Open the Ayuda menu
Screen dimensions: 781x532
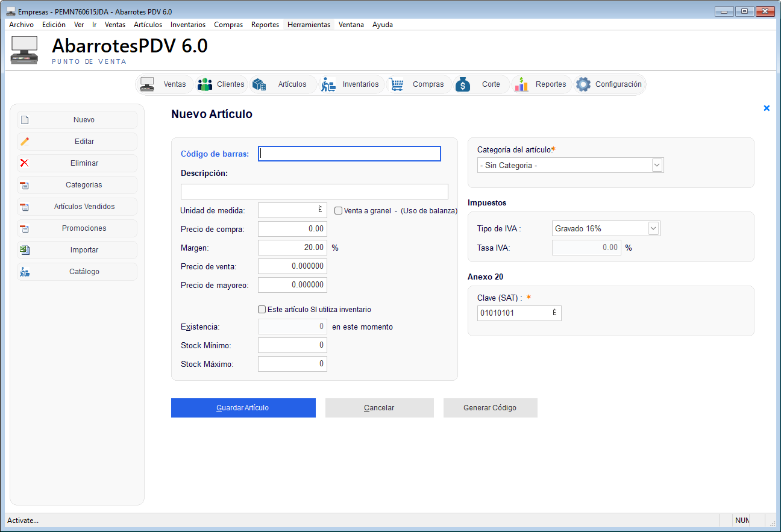pyautogui.click(x=383, y=25)
